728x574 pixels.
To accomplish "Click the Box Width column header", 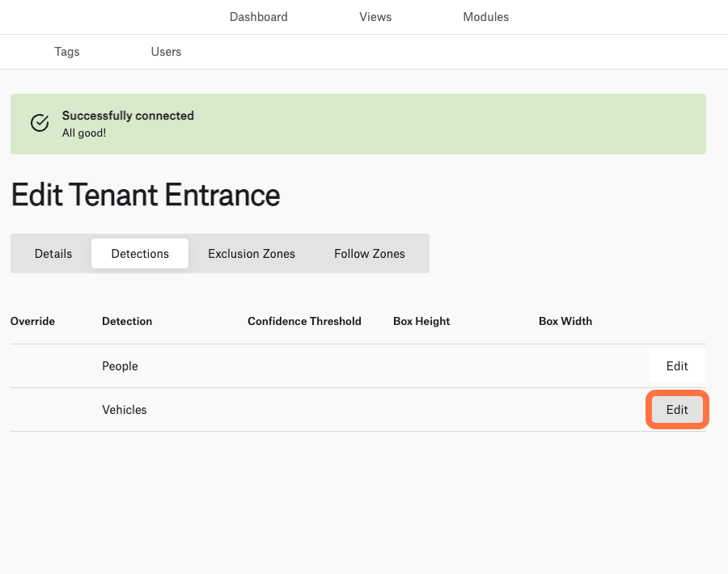I will tap(565, 321).
